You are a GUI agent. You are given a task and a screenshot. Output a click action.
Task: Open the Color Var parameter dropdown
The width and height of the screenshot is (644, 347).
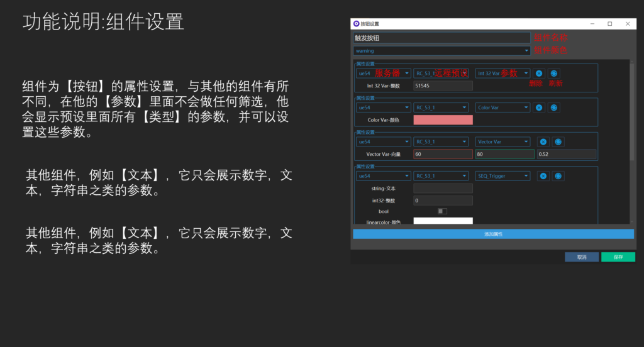[x=502, y=107]
